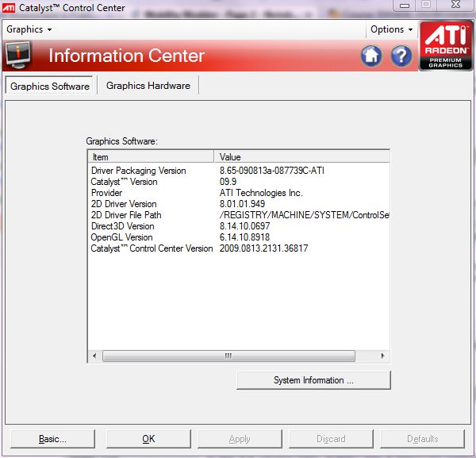
Task: Select the OpenGL Version row
Action: (239, 237)
